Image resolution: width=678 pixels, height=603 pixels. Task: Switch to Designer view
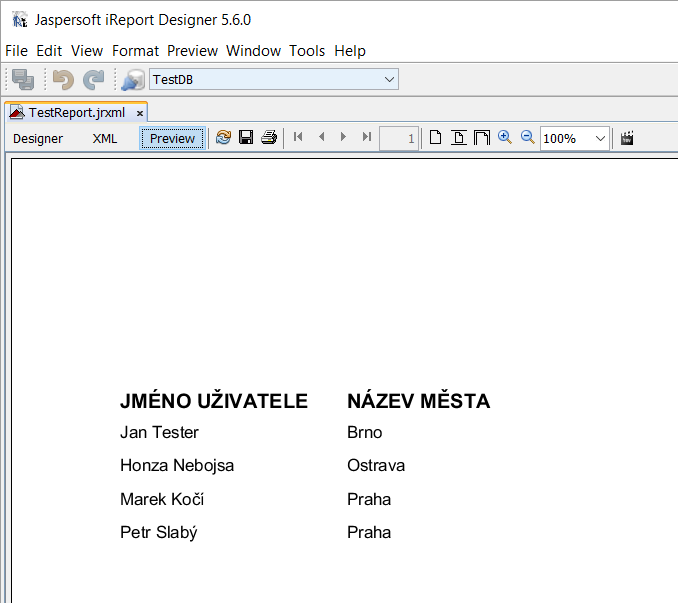pos(38,138)
